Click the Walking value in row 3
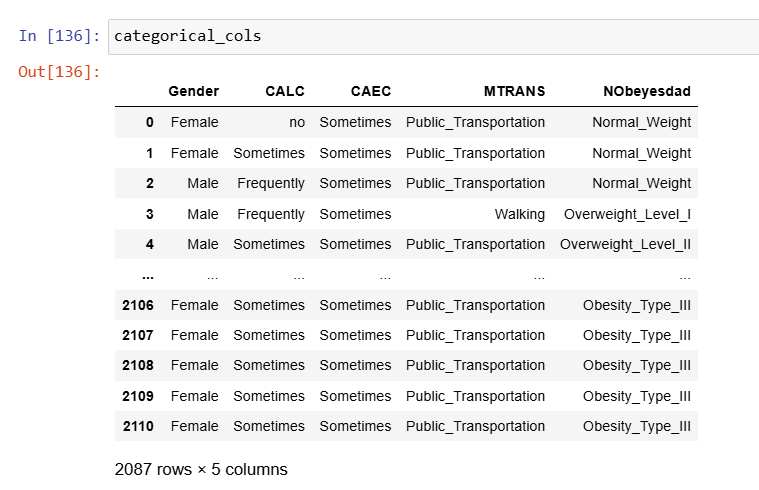Screen dimensions: 759x490 [x=520, y=214]
